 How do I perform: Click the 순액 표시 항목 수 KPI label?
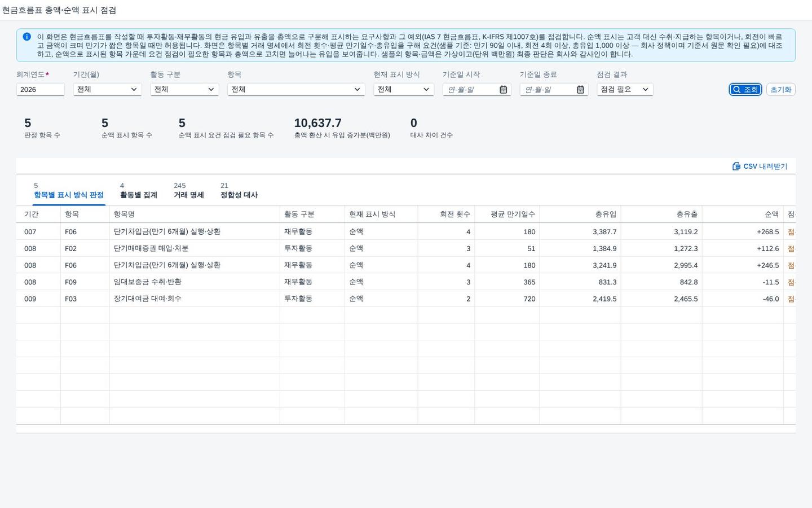[x=127, y=135]
